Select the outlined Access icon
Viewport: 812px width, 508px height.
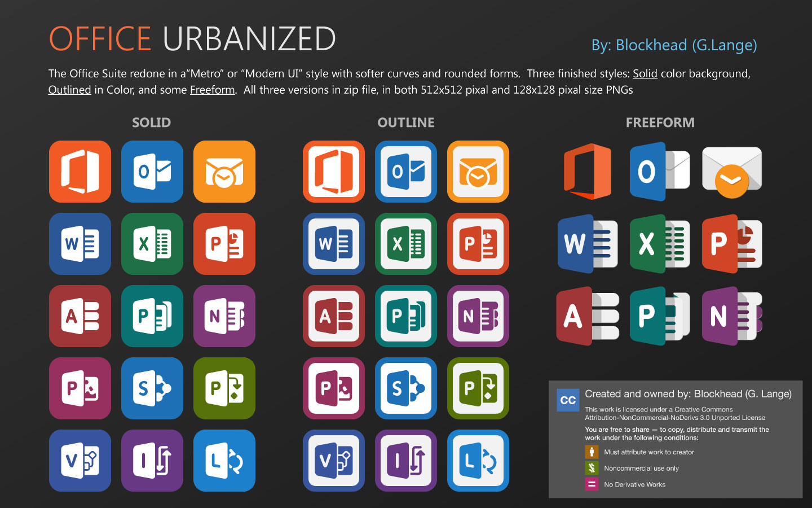click(334, 316)
